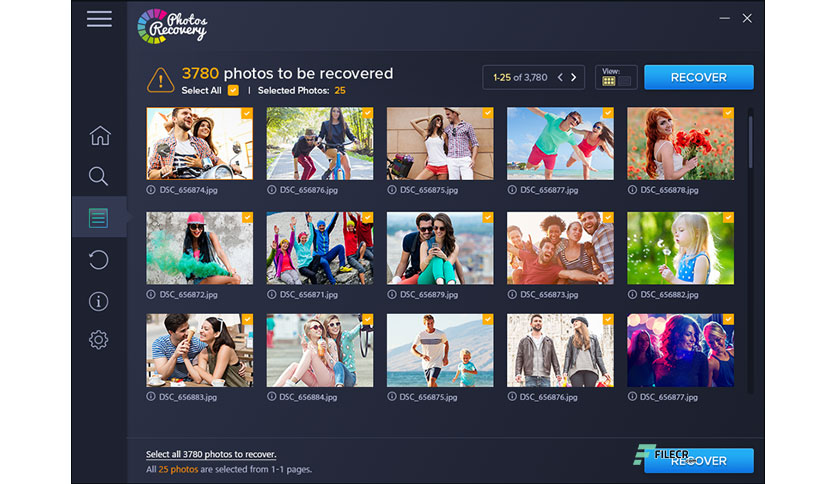Screen dimensions: 836x484
Task: Open the two girls with sunglasses thumbnail
Action: click(320, 350)
